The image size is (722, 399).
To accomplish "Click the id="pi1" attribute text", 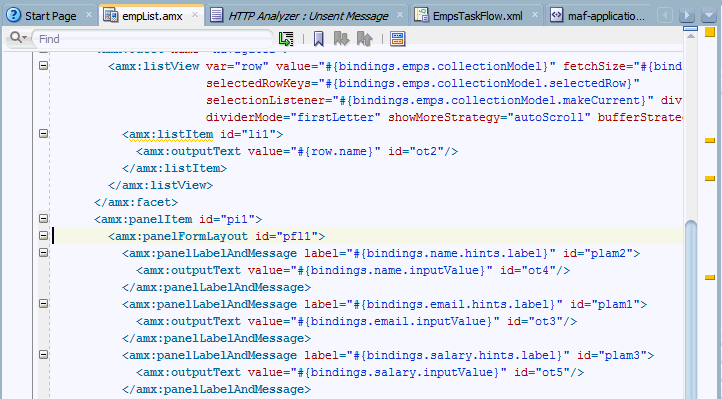I will click(227, 220).
